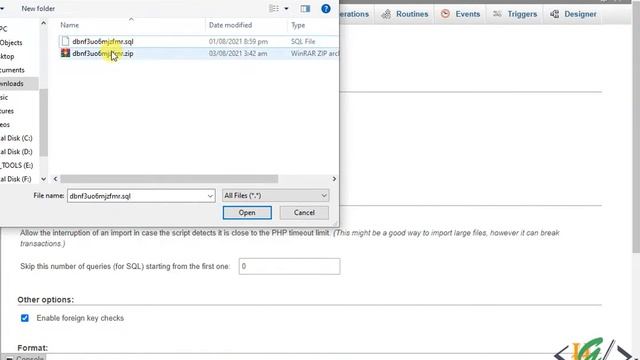Click the navigation pane vertical scrollbar
This screenshot has width=640, height=360.
[44, 122]
